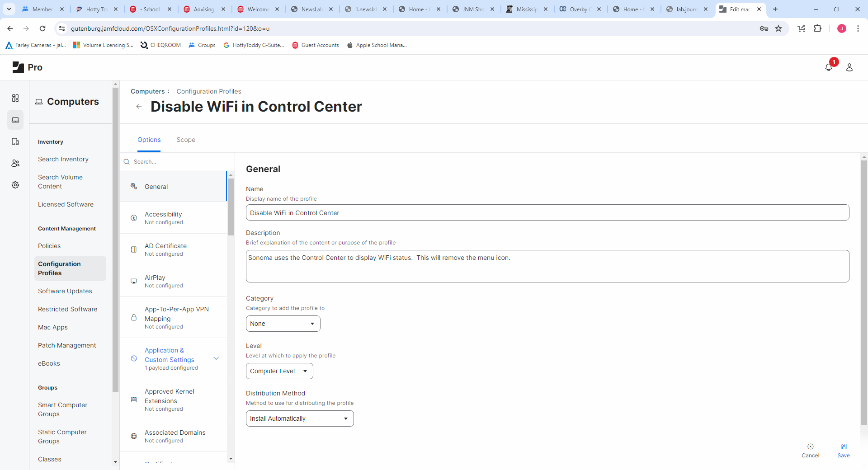Click the Configuration Profiles breadcrumb link
Viewport: 868px width, 470px height.
209,91
